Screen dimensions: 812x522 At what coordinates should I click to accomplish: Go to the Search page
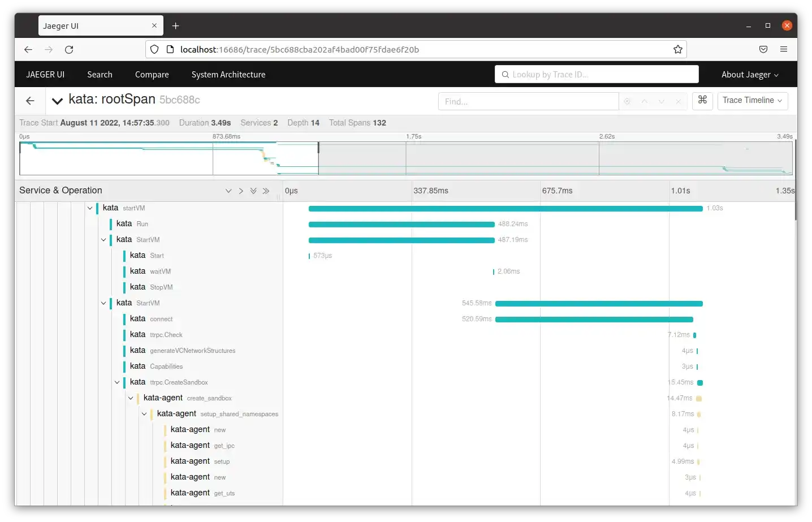tap(100, 75)
